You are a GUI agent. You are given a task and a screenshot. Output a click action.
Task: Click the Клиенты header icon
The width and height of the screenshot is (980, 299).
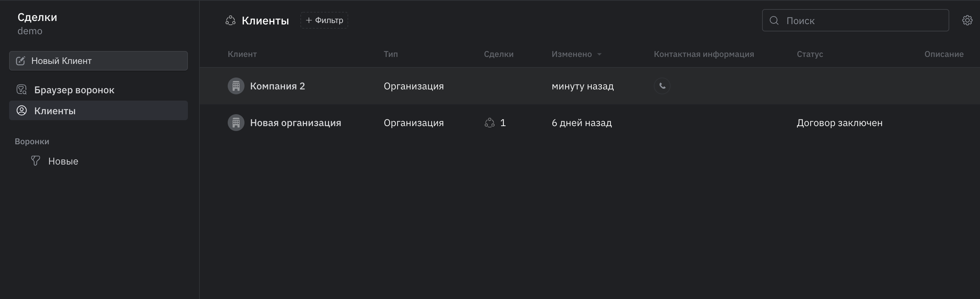point(231,21)
